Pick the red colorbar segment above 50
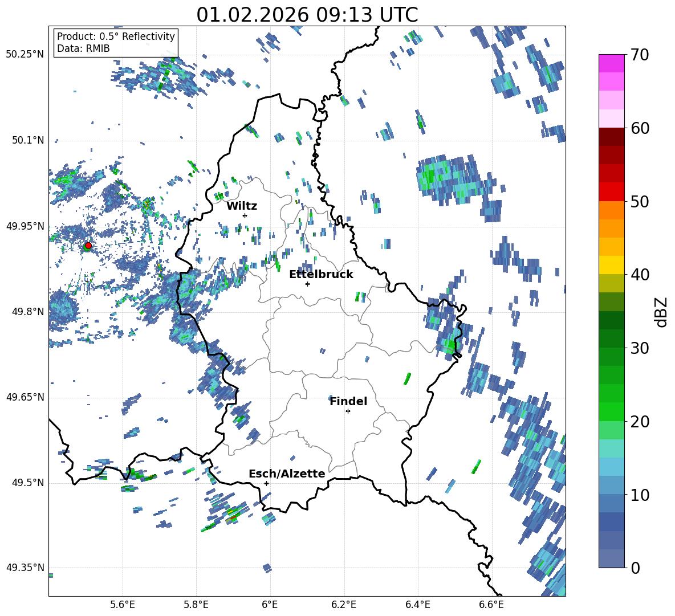 pyautogui.click(x=612, y=191)
